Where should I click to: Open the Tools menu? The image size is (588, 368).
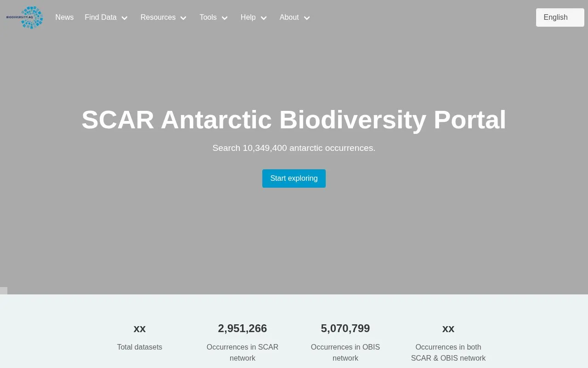208,17
